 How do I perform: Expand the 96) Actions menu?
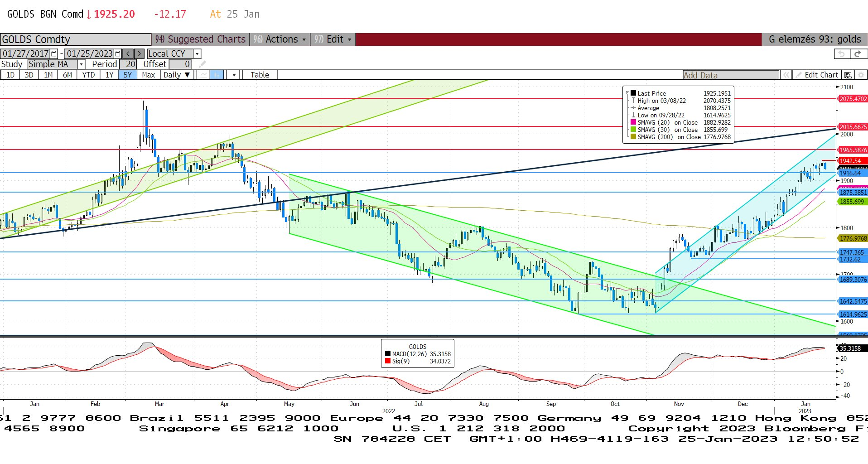click(x=280, y=39)
